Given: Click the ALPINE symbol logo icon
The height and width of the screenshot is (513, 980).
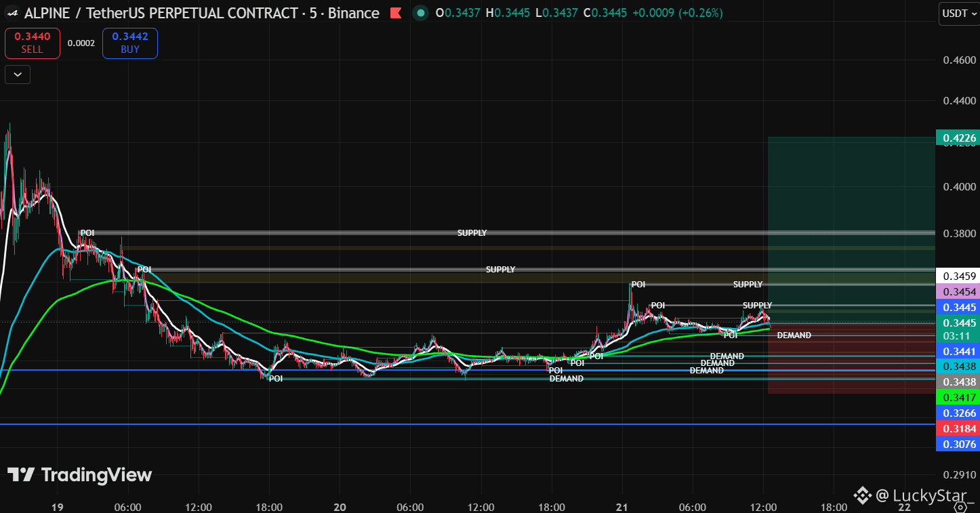Looking at the screenshot, I should (12, 13).
